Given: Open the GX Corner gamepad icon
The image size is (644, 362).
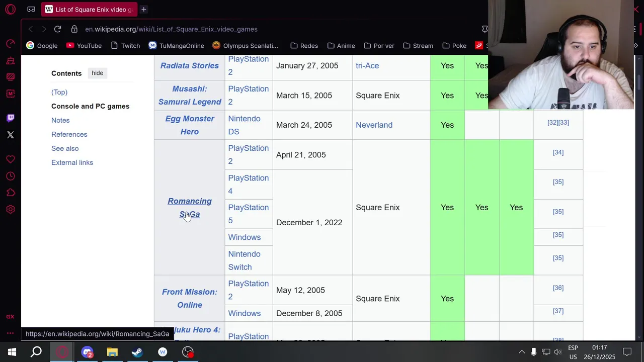Looking at the screenshot, I should click(x=31, y=9).
